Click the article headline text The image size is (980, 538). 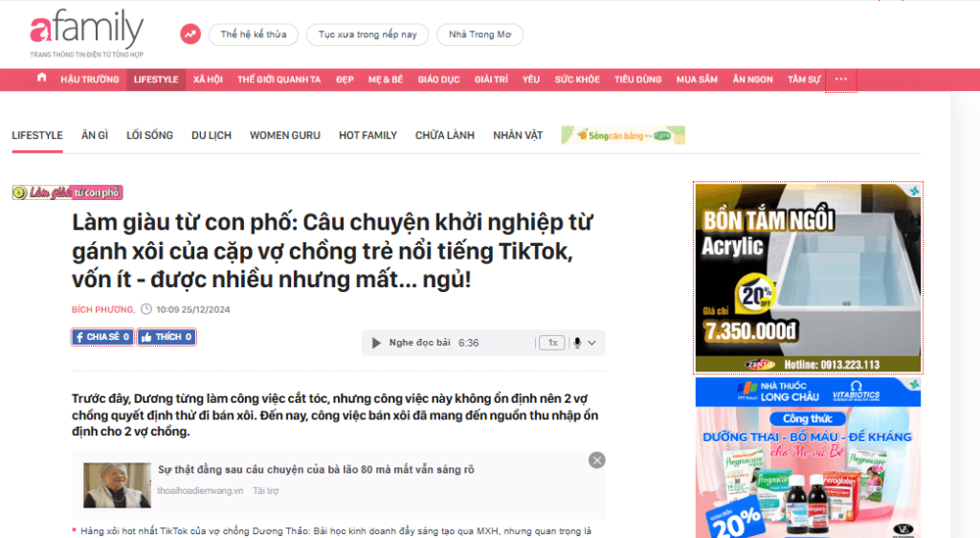[332, 251]
